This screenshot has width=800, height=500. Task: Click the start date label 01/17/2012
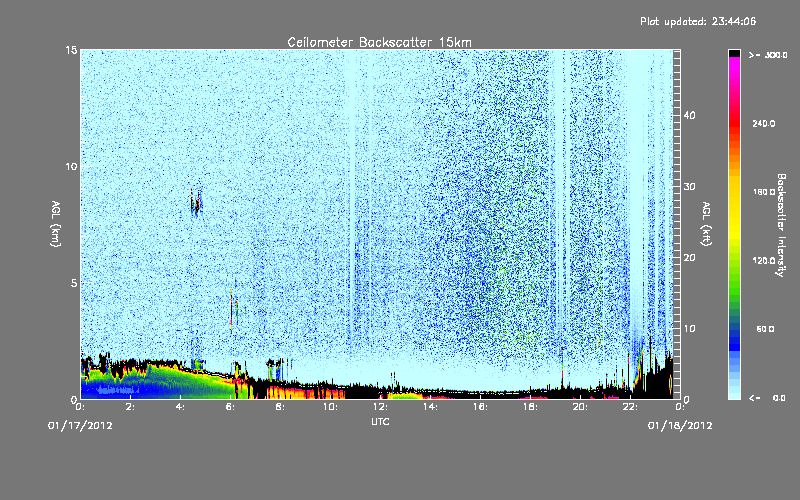pos(80,426)
